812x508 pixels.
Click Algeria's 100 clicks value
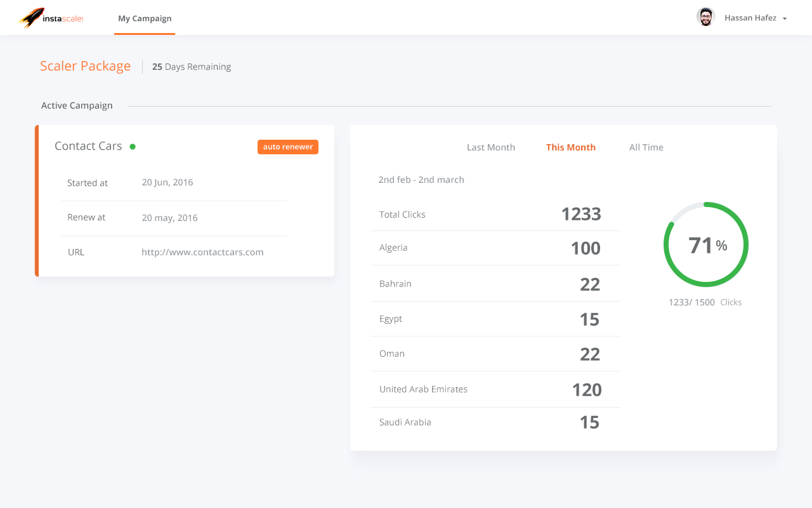(586, 248)
